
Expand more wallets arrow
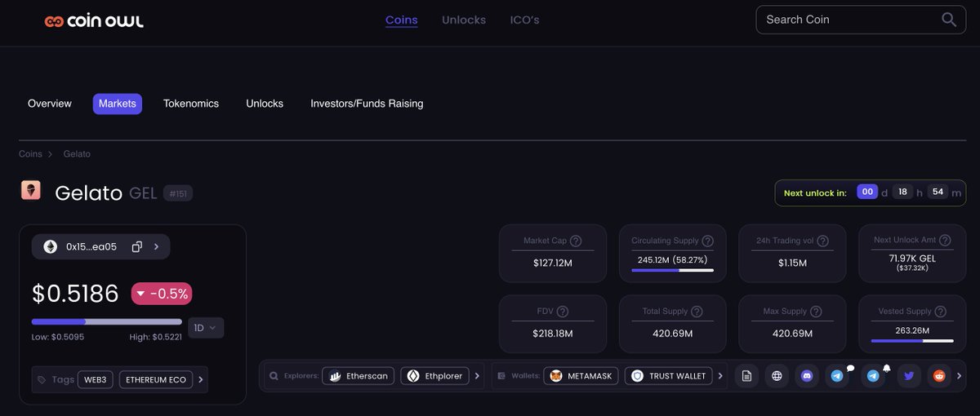point(720,376)
